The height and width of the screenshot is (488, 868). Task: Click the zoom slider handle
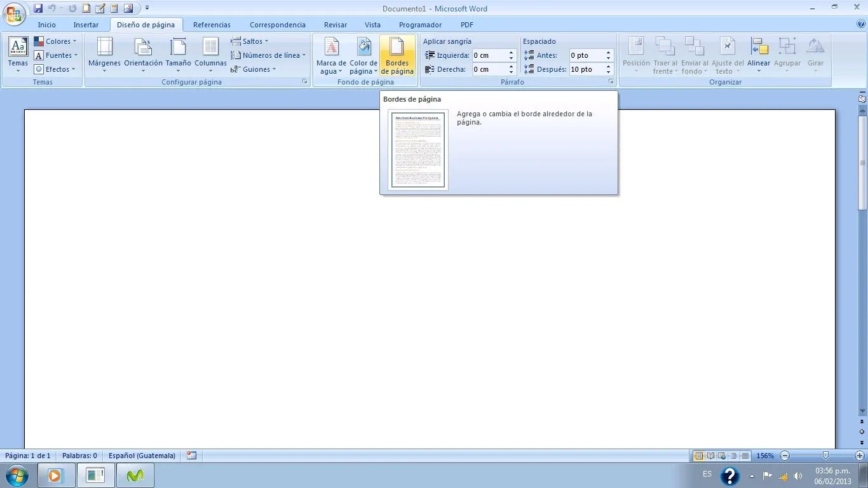(x=825, y=456)
